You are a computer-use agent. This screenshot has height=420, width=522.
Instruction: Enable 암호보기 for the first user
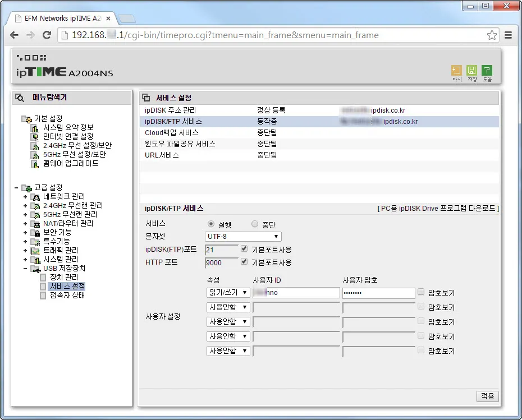click(x=421, y=292)
